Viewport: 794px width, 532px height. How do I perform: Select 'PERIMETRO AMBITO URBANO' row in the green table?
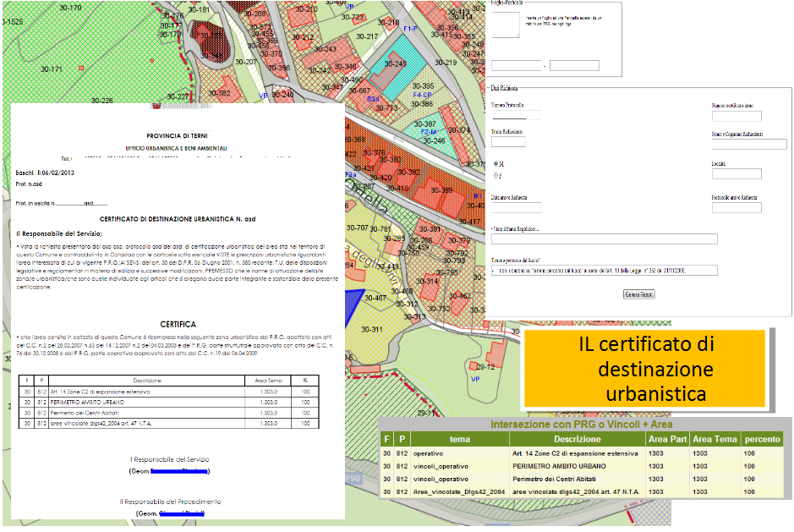(583, 466)
